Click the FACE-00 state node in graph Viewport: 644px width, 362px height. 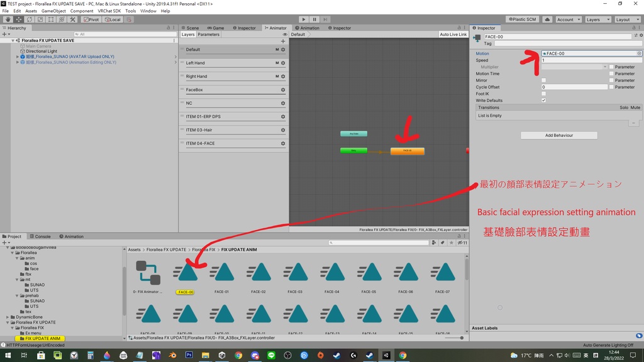(408, 151)
